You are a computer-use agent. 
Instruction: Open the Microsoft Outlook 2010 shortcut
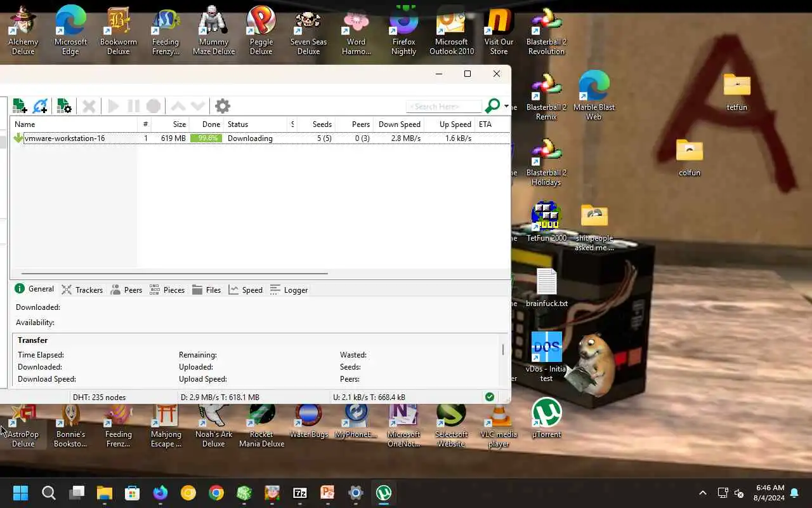[x=452, y=30]
